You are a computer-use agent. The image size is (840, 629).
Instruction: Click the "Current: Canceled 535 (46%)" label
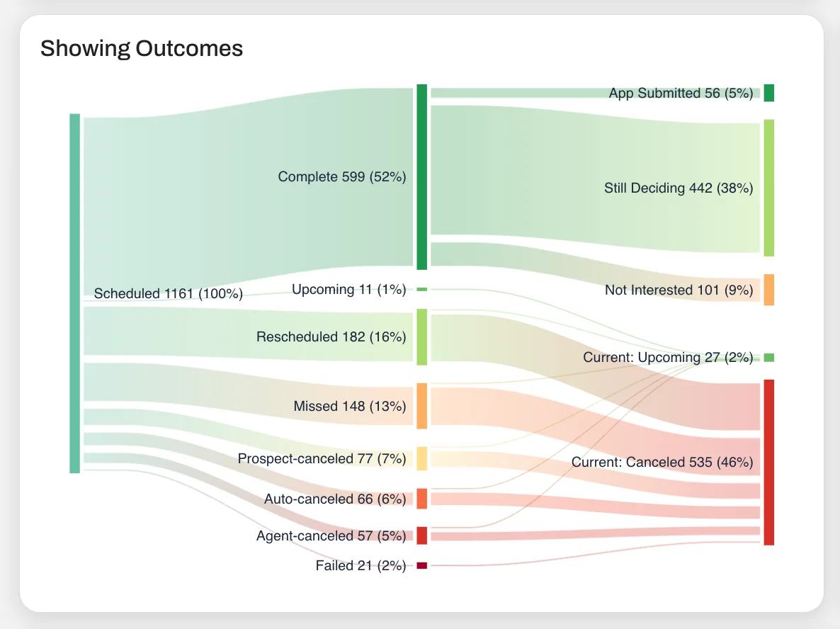click(662, 463)
